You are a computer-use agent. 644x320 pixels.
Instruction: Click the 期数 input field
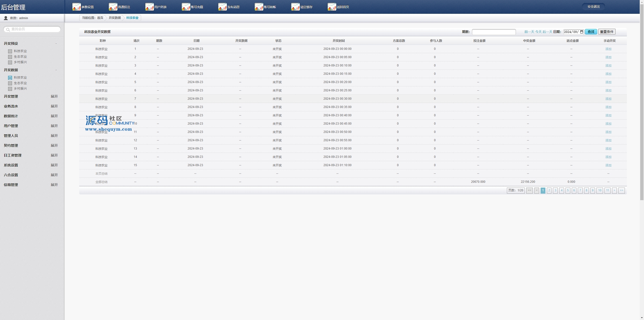494,32
